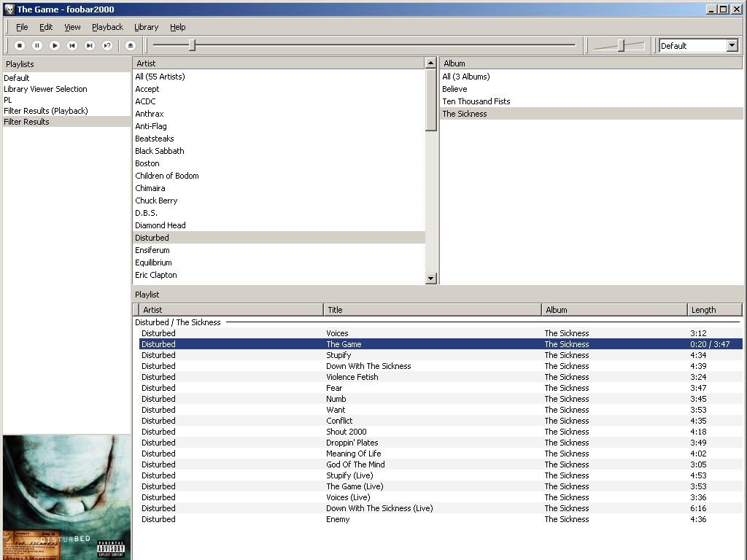
Task: Click the volume slider handle
Action: click(x=622, y=45)
